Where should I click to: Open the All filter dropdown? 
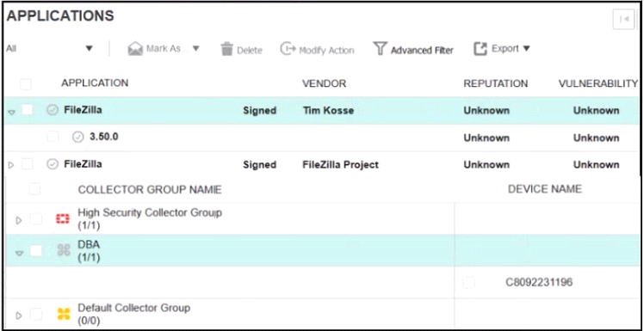50,49
